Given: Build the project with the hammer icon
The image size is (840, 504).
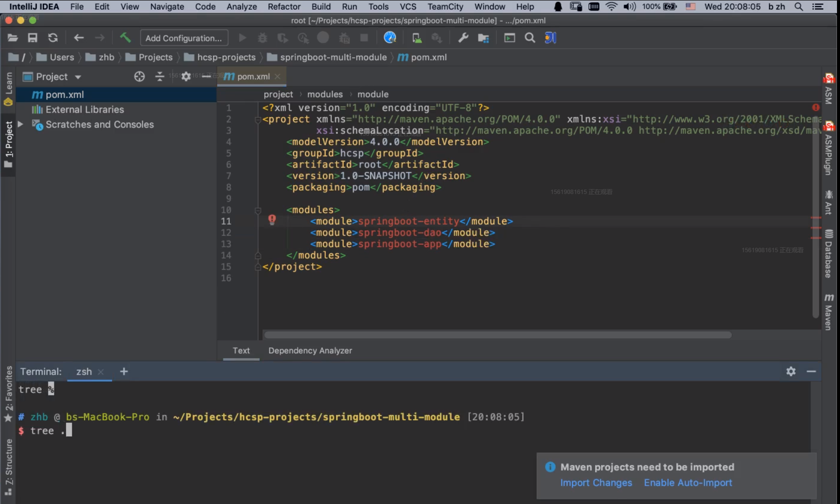Looking at the screenshot, I should 125,37.
